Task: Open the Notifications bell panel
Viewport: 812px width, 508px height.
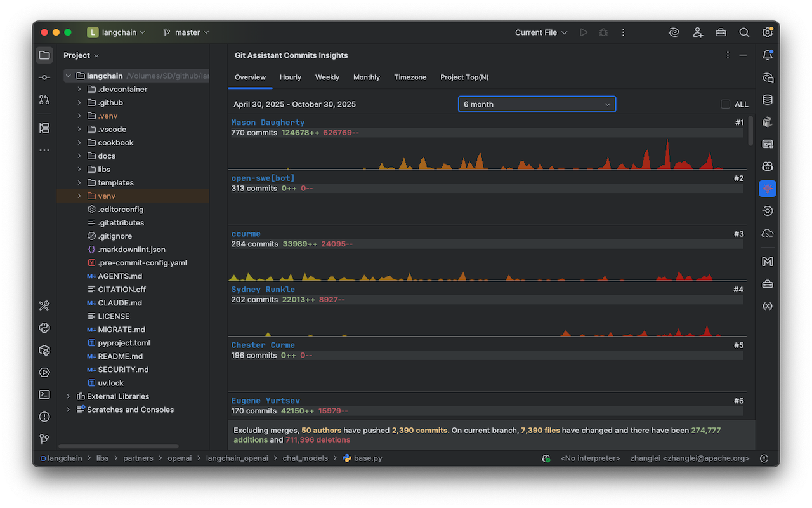Action: (767, 55)
